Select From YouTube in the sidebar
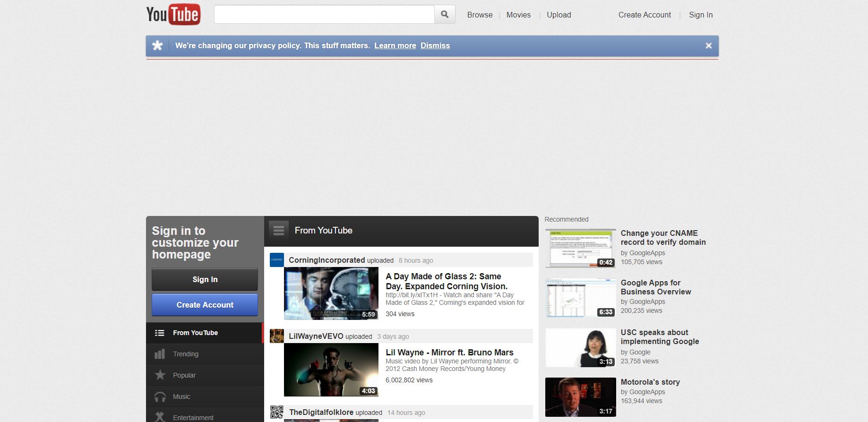The height and width of the screenshot is (422, 868). (204, 333)
